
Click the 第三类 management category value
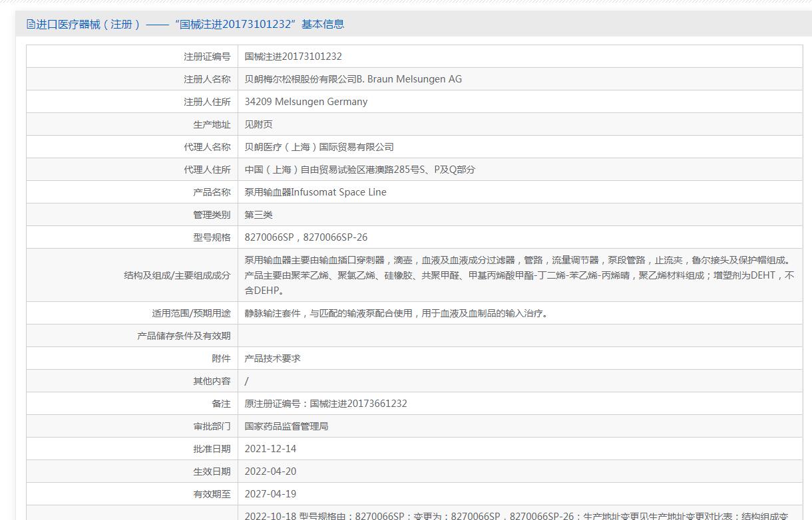[x=258, y=215]
